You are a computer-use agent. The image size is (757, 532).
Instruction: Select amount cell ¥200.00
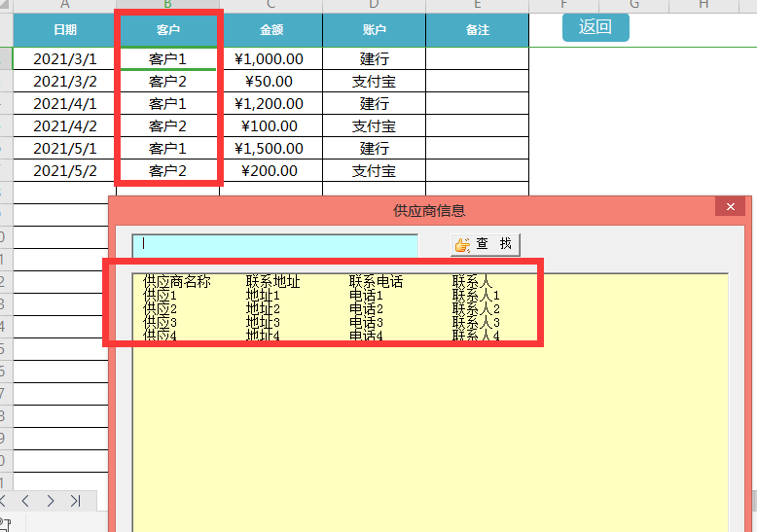click(x=270, y=170)
